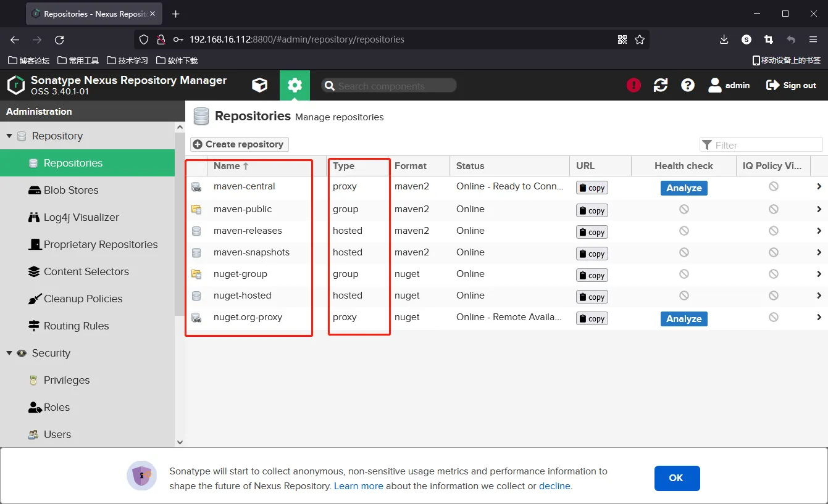Expand maven-releases row chevron
Viewport: 828px width, 504px height.
click(x=819, y=231)
